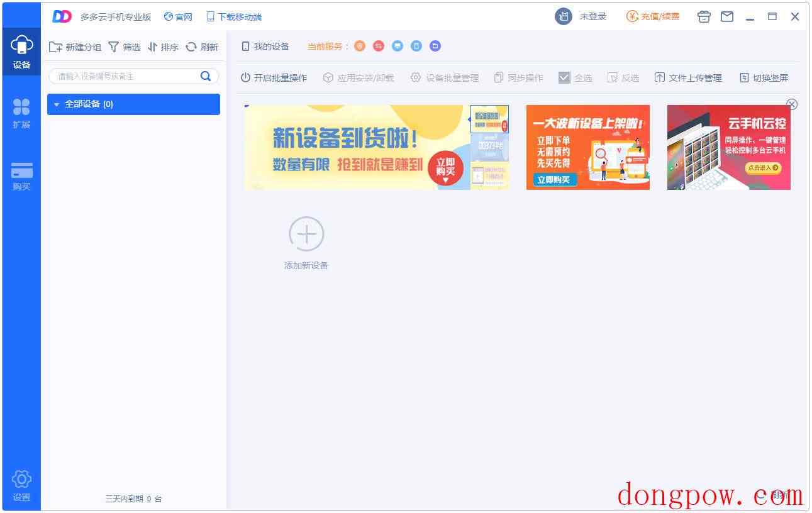Image resolution: width=812 pixels, height=513 pixels.
Task: Click the DD app logo
Action: (x=62, y=17)
